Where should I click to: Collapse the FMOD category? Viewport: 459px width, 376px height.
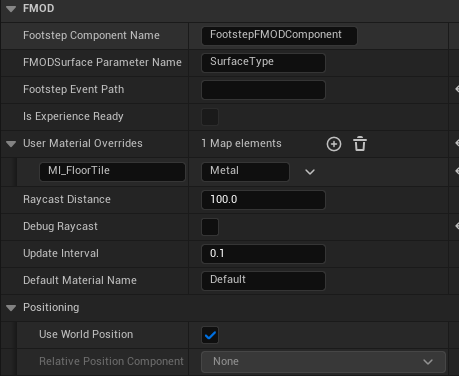[11, 9]
